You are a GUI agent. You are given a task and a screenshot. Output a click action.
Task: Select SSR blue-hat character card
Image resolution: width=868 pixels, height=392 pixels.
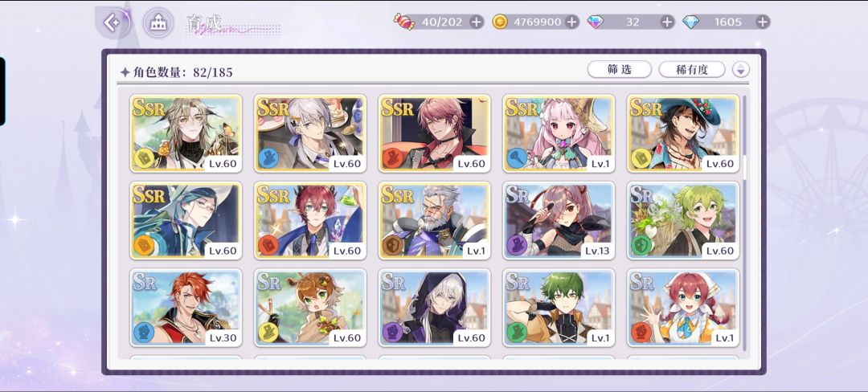[683, 133]
